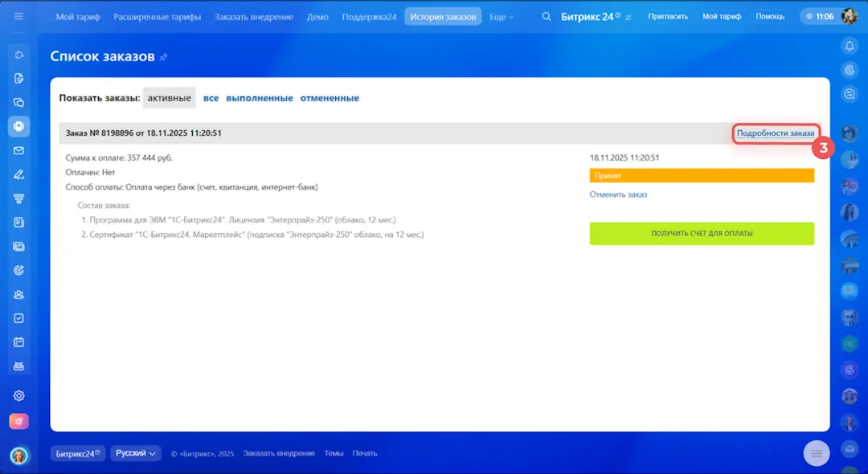
Task: Open the calendar icon in left sidebar
Action: coord(19,341)
